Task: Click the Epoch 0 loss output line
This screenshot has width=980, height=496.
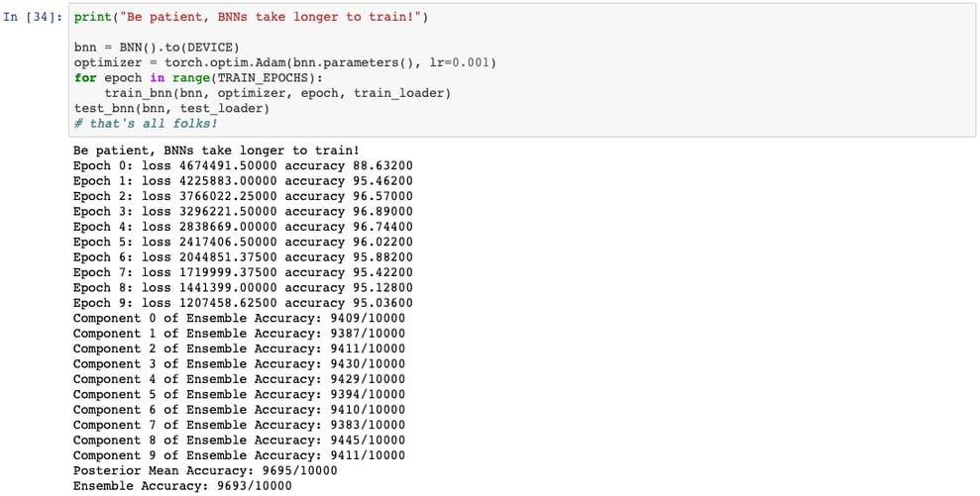Action: click(243, 166)
